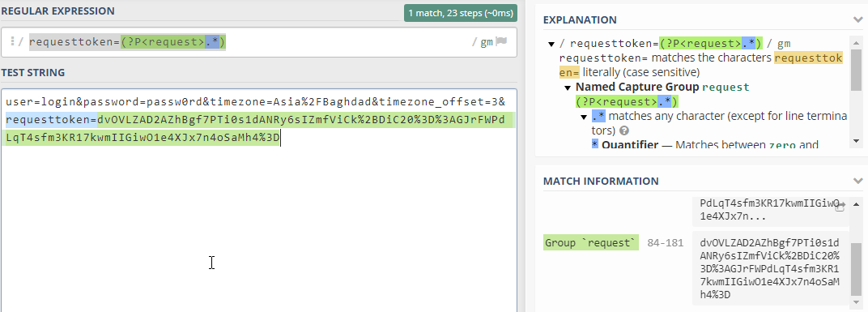This screenshot has height=312, width=868.
Task: Collapse the Named Capture Group request node
Action: pyautogui.click(x=568, y=88)
